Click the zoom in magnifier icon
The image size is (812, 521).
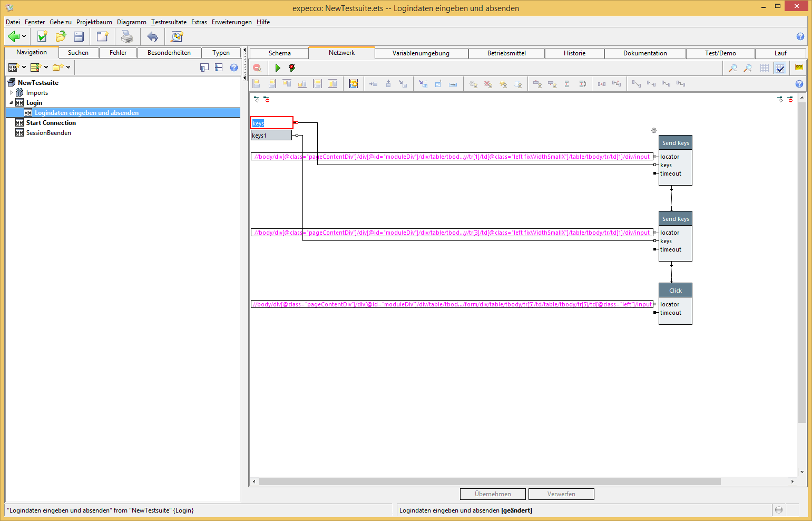tap(748, 68)
